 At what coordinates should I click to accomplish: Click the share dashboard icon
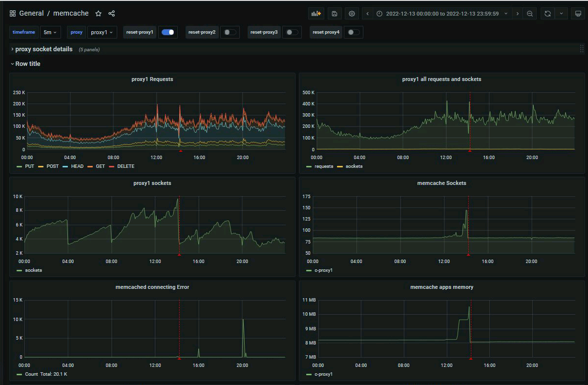click(x=112, y=14)
